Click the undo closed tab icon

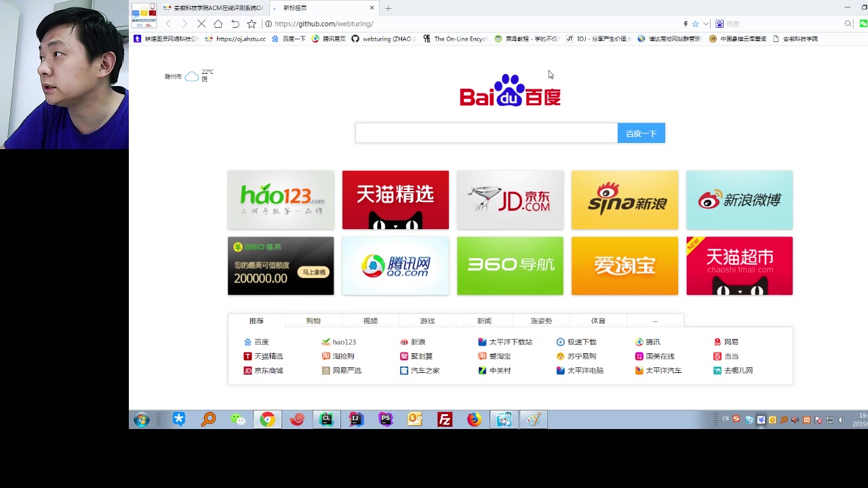pyautogui.click(x=235, y=24)
